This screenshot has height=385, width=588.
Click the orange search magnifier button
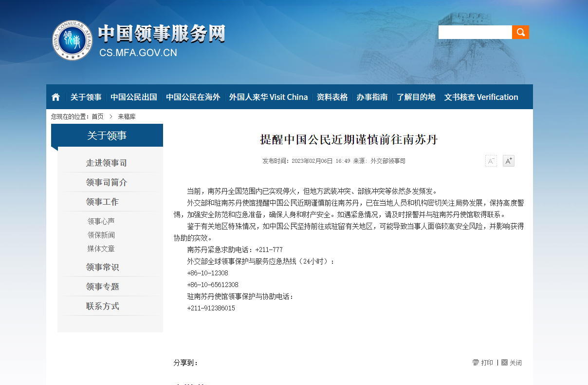[520, 32]
